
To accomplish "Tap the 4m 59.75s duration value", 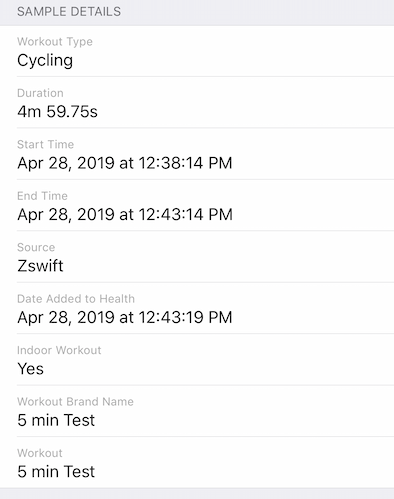I will (57, 112).
